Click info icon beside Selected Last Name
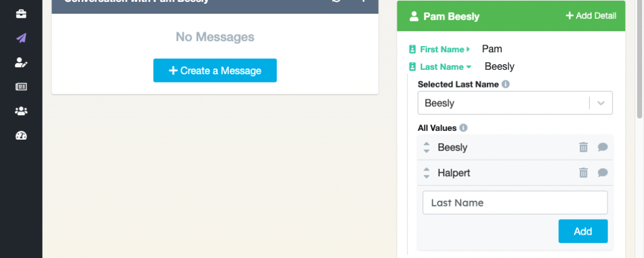This screenshot has height=258, width=644. [x=506, y=84]
